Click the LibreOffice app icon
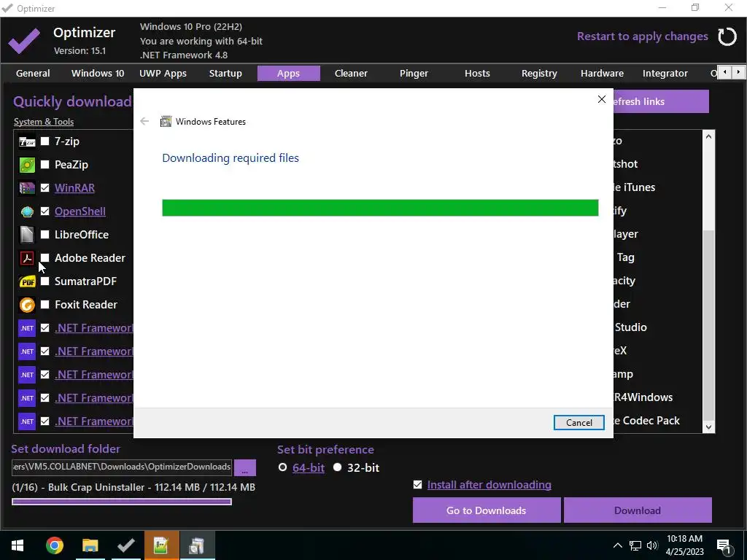The height and width of the screenshot is (560, 747). [27, 235]
